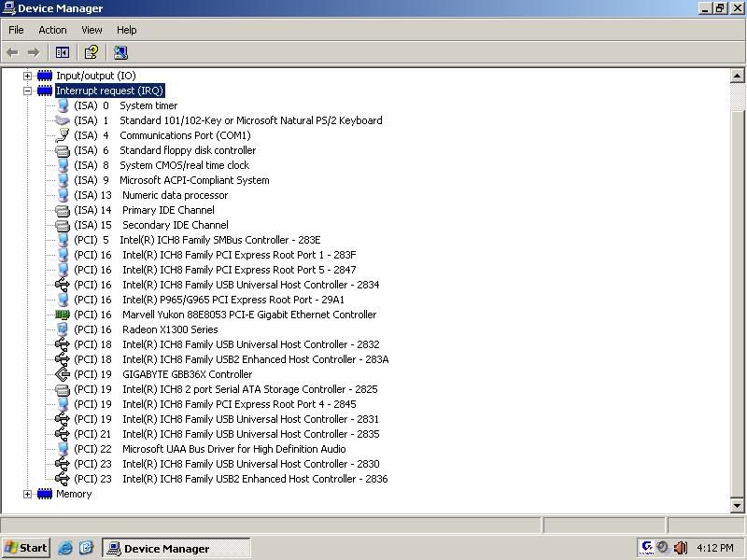Select the System timer row text

coord(148,105)
